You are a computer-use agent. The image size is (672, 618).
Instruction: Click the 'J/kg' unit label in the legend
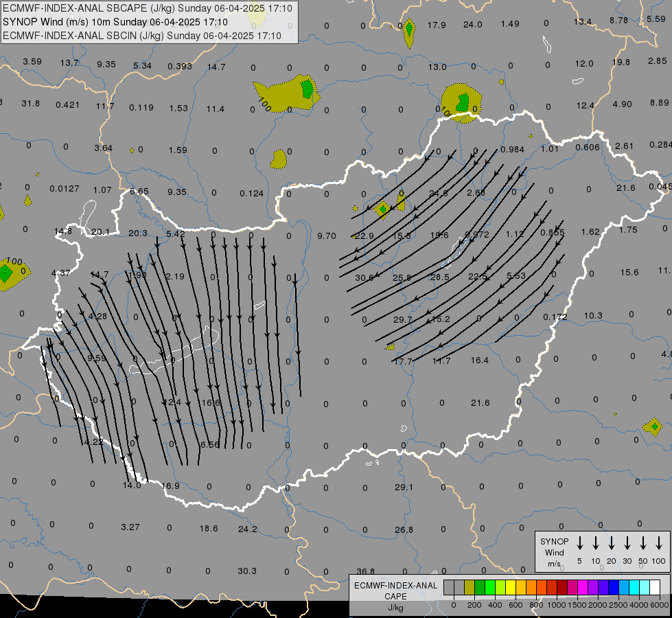point(395,608)
